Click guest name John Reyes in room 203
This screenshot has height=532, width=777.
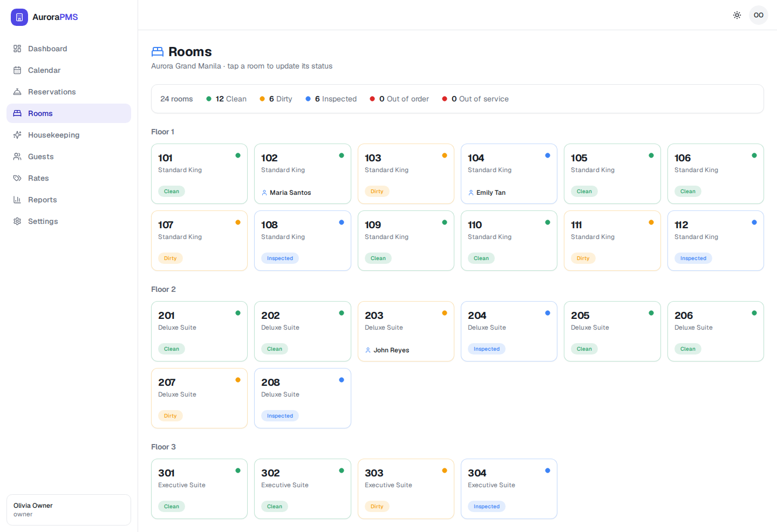tap(391, 350)
